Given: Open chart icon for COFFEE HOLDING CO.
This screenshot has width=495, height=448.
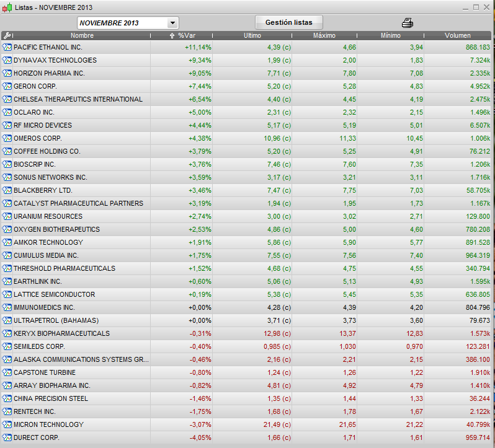Looking at the screenshot, I should tap(7, 151).
